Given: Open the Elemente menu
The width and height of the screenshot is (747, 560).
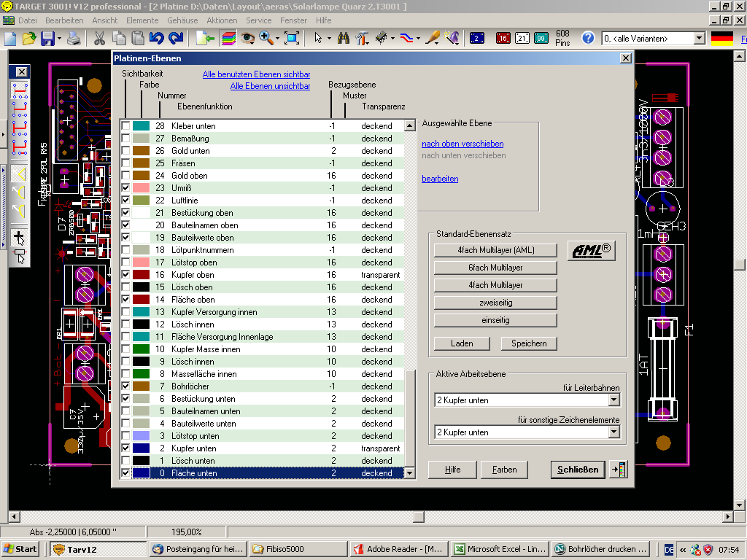Looking at the screenshot, I should click(x=142, y=20).
